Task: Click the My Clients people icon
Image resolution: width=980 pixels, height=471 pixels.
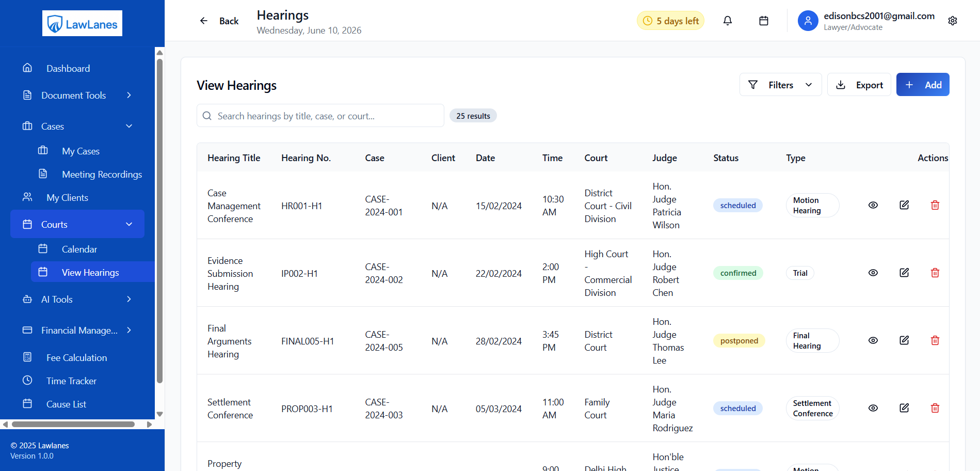Action: [x=27, y=197]
